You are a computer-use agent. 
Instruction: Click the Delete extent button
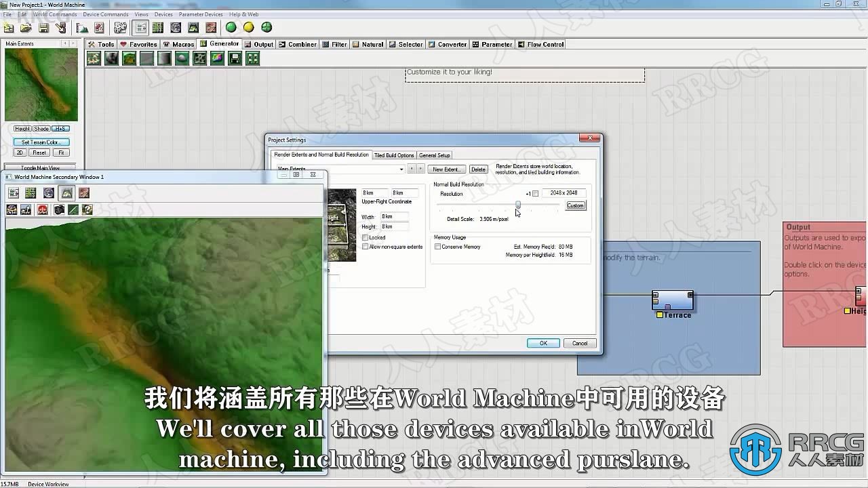tap(479, 169)
